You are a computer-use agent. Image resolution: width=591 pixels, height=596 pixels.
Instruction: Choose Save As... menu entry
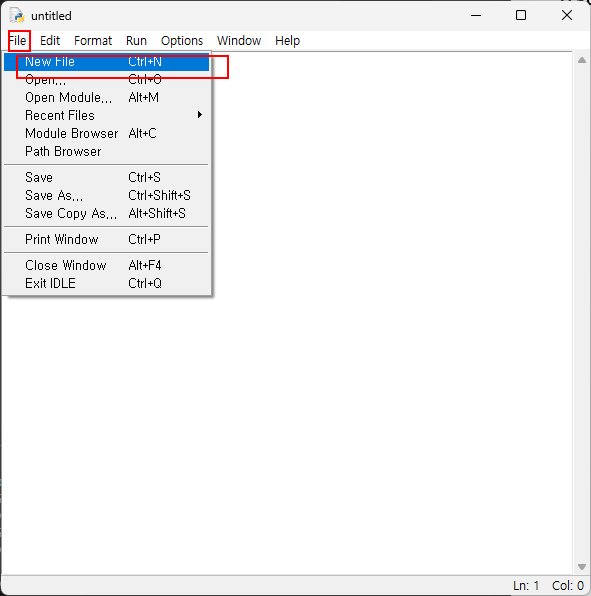click(106, 195)
